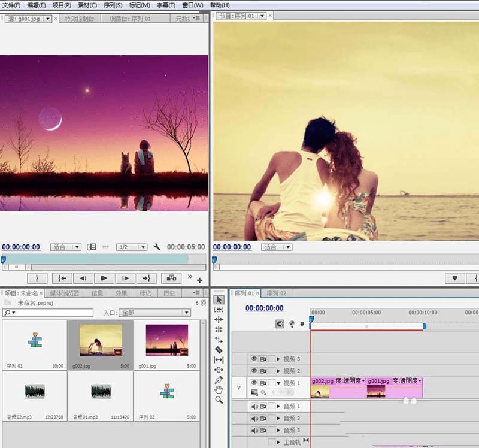
Task: Click the insert/overwrite button in source monitor
Action: pos(171,278)
